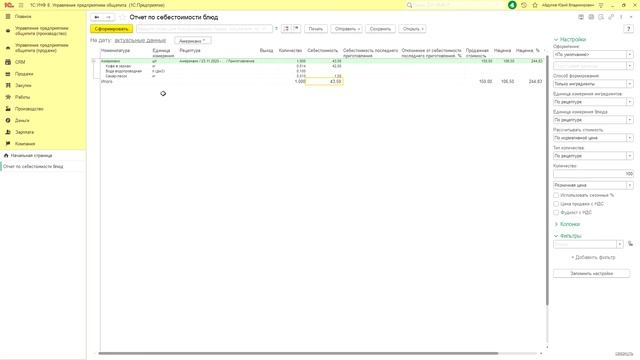The width and height of the screenshot is (640, 360).
Task: Collapse the Настройки section
Action: 556,40
